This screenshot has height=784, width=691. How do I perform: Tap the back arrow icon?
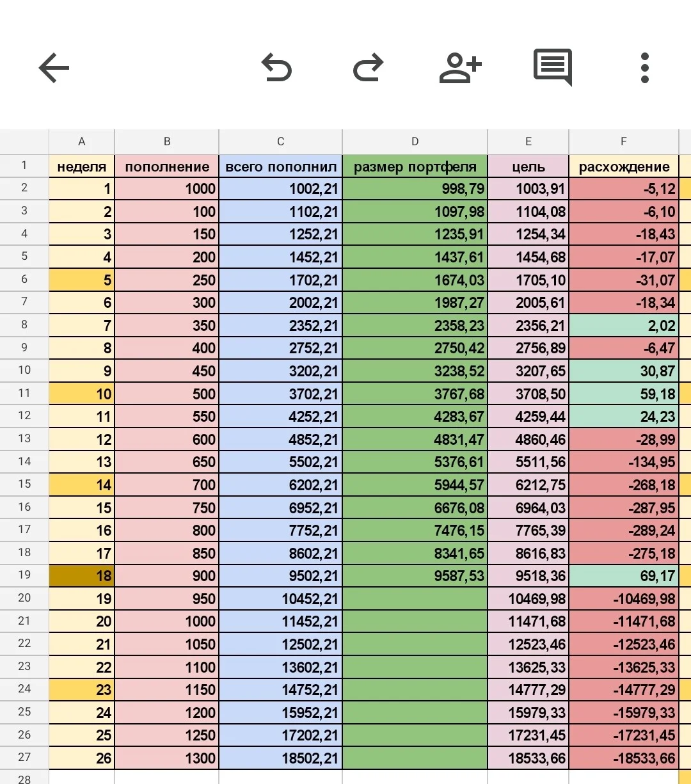pyautogui.click(x=54, y=68)
